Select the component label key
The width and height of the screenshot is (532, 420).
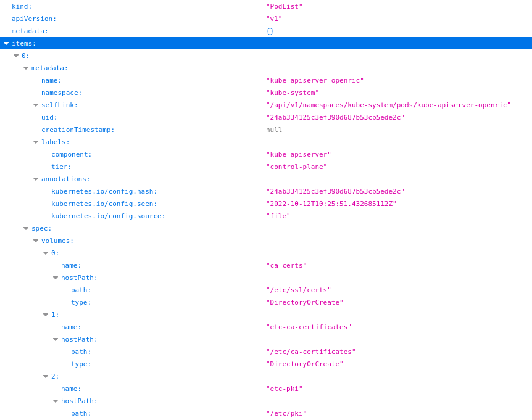coord(71,155)
